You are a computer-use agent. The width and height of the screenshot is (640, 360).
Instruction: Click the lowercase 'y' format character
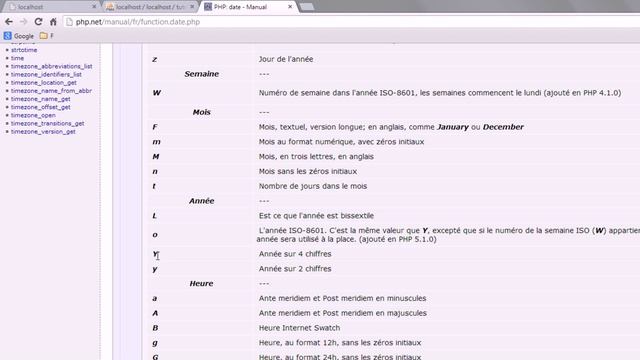point(155,269)
